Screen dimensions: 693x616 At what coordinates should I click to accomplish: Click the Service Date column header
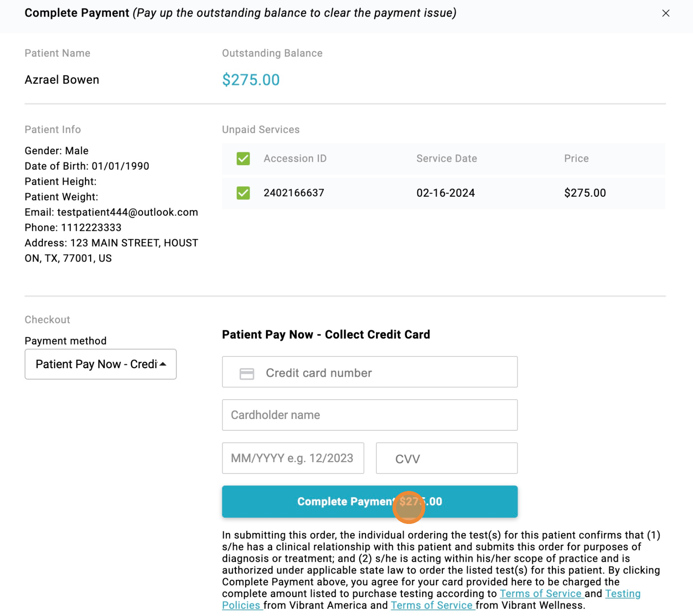click(x=446, y=159)
